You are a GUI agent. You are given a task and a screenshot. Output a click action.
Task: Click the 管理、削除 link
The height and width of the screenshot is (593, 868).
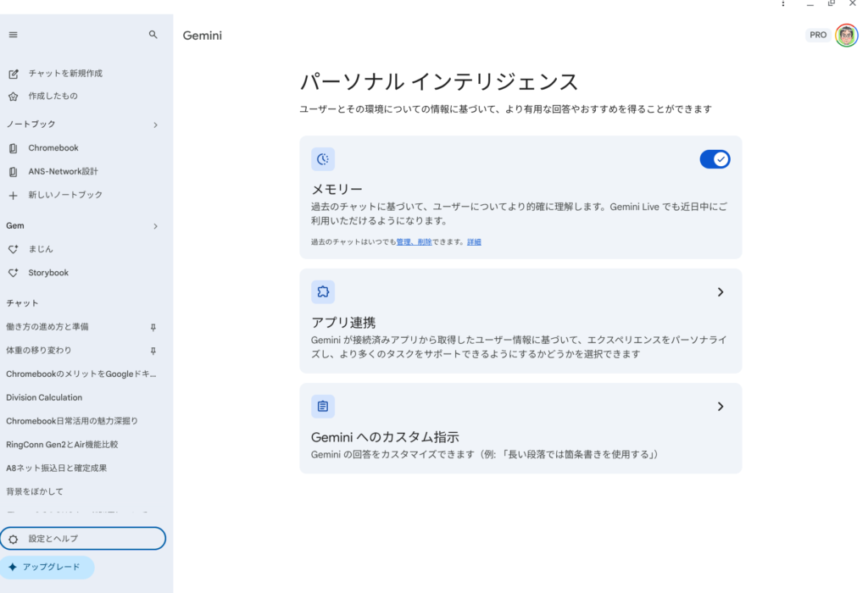click(x=414, y=242)
